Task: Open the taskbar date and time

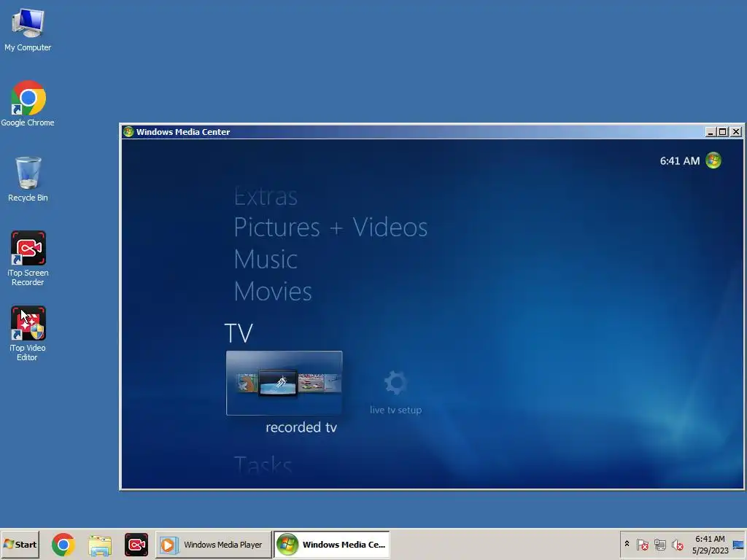Action: [710, 545]
